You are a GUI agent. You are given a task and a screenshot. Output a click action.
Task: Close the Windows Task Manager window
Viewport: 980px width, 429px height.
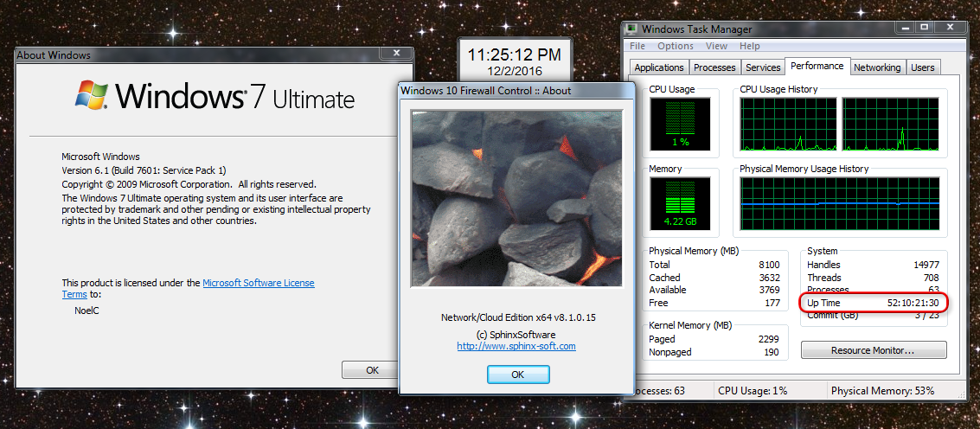click(951, 27)
